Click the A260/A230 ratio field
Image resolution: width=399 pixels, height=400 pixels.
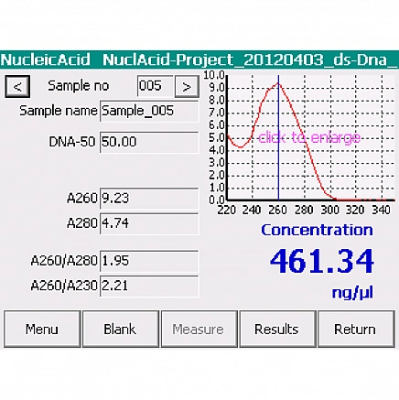149,286
